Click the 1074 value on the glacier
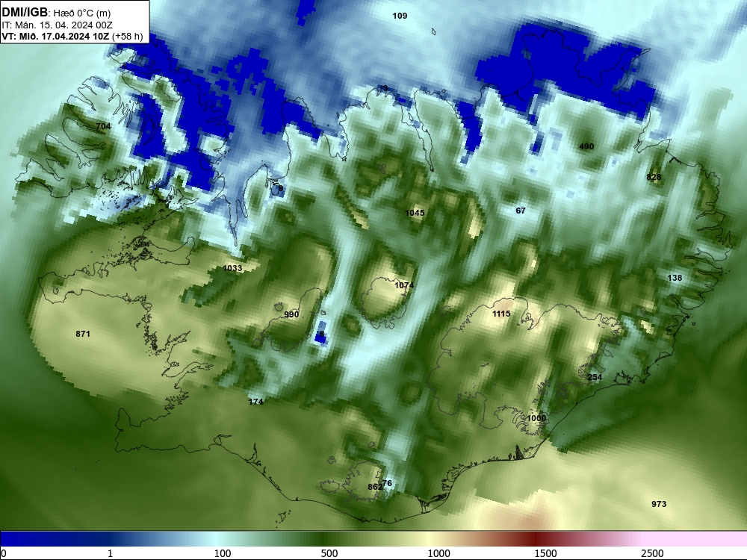Viewport: 747px width, 560px height. [x=404, y=285]
